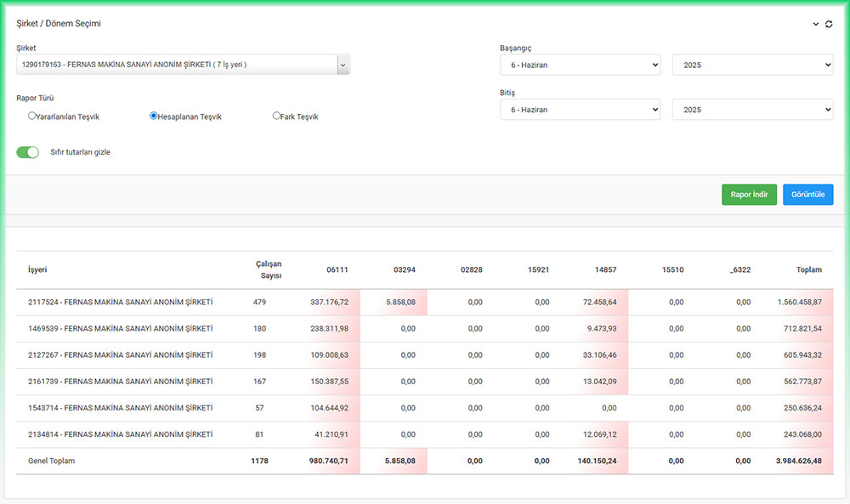850x504 pixels.
Task: Open the Bitiş year dropdown
Action: [752, 110]
